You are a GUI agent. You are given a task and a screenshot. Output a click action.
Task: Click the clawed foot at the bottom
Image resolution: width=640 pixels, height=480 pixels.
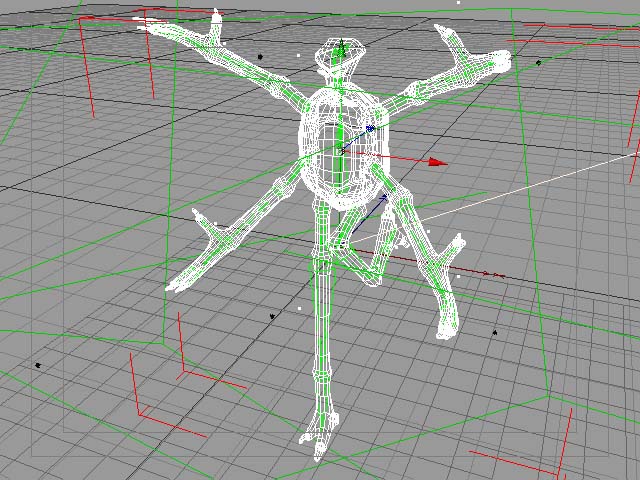[320, 437]
